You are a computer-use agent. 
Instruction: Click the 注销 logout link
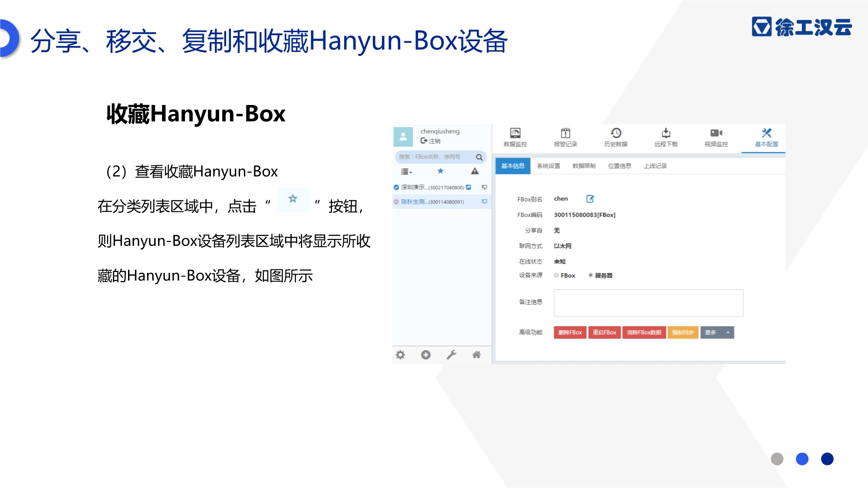[431, 141]
